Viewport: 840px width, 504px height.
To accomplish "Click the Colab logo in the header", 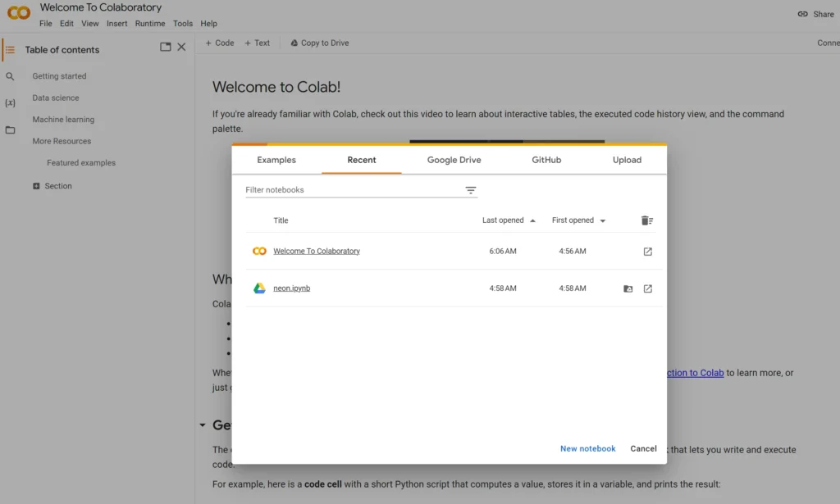I will [x=18, y=12].
